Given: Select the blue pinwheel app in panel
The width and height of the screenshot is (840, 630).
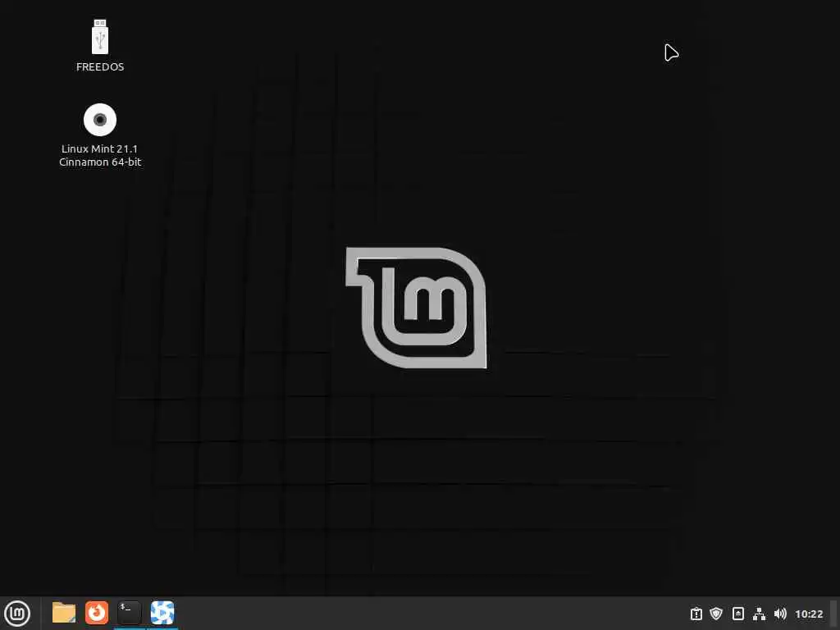Looking at the screenshot, I should [162, 613].
